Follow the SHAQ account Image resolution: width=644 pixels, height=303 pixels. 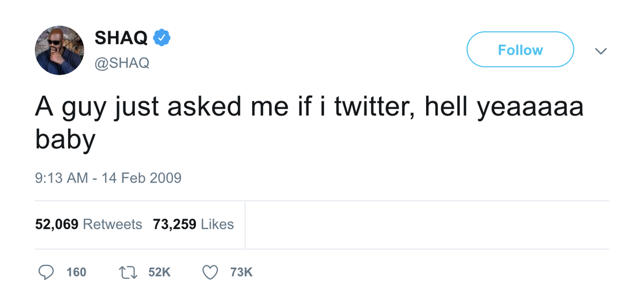[x=520, y=50]
